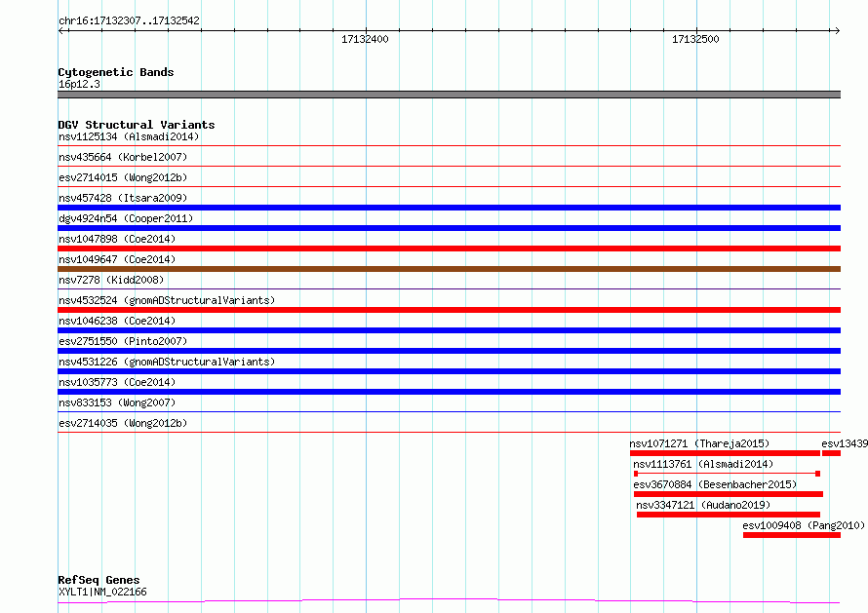Click the red bar under esv3670884 (Besenbacher2015)

(x=729, y=494)
